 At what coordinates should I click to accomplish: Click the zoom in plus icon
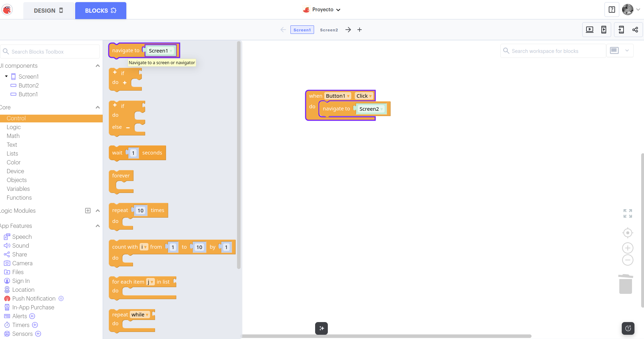click(x=627, y=248)
